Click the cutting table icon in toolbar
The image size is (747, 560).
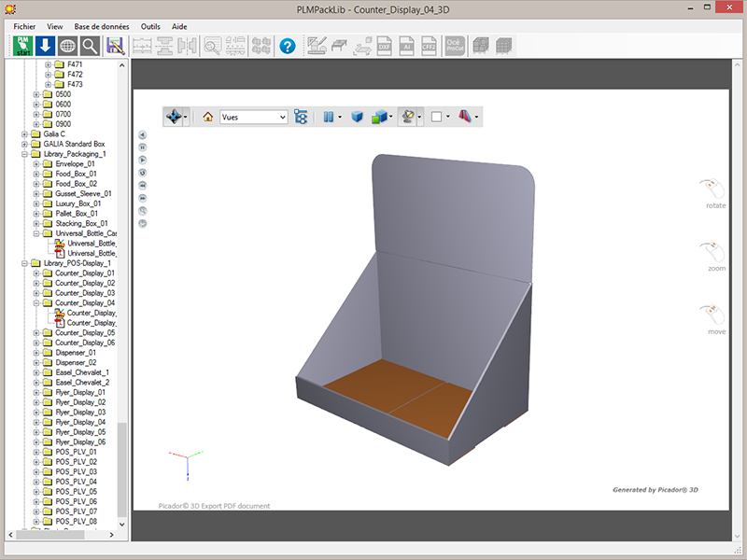tap(339, 46)
